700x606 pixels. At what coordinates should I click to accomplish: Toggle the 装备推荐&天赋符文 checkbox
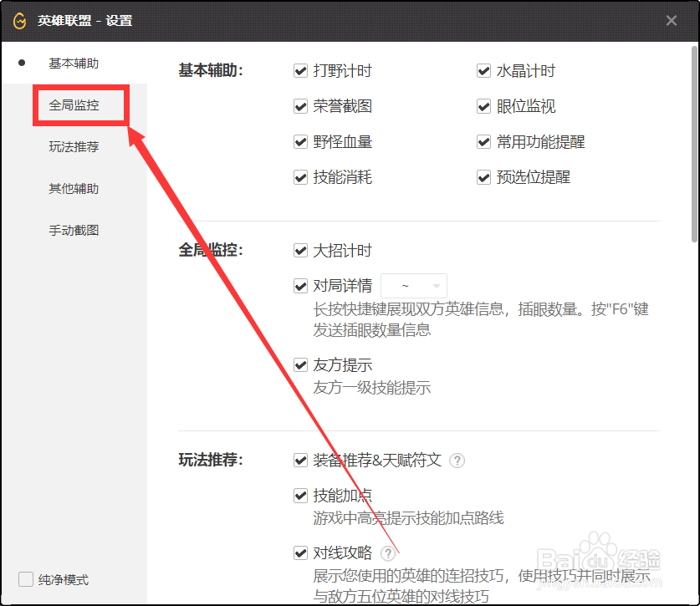pyautogui.click(x=300, y=460)
